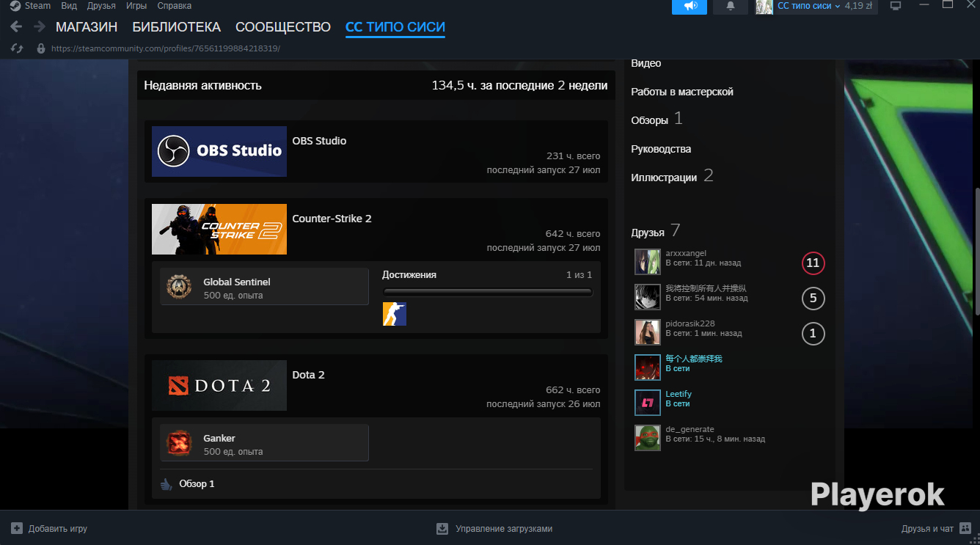Click the friends chat icon at the bottom right
This screenshot has height=545, width=980.
(x=965, y=528)
